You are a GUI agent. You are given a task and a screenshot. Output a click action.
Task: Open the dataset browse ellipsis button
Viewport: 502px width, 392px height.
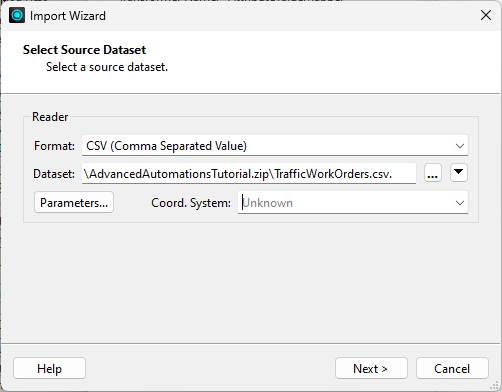pos(433,173)
